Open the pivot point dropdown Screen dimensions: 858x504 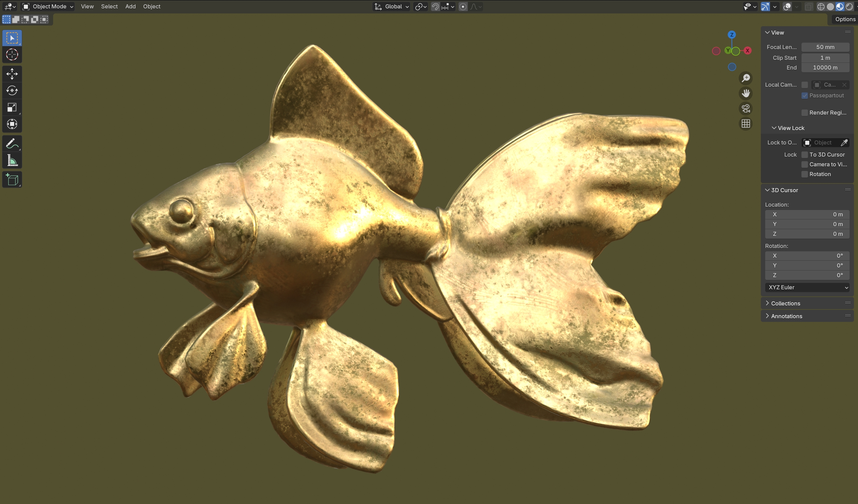click(421, 6)
